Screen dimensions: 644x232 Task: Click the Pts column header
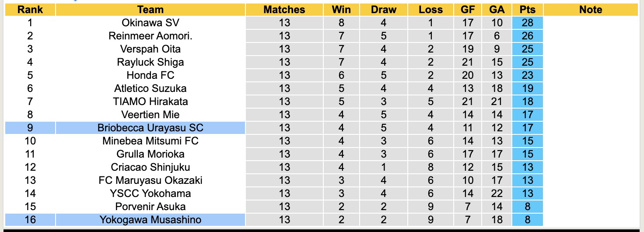tap(528, 10)
